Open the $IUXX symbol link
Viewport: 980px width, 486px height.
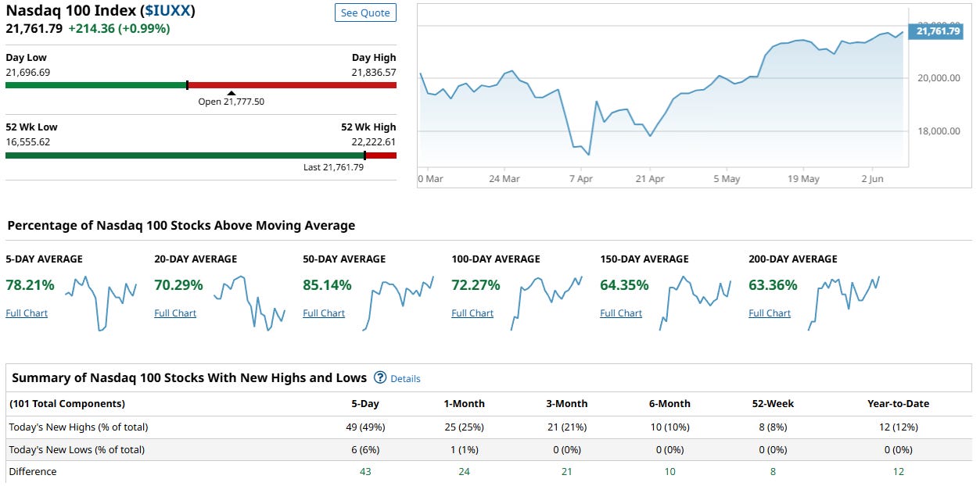(x=167, y=11)
